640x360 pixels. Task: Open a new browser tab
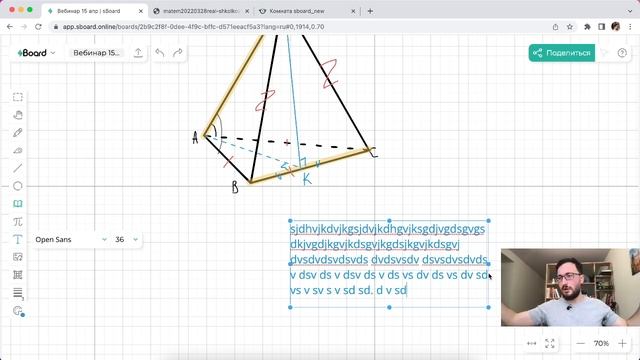(x=370, y=11)
